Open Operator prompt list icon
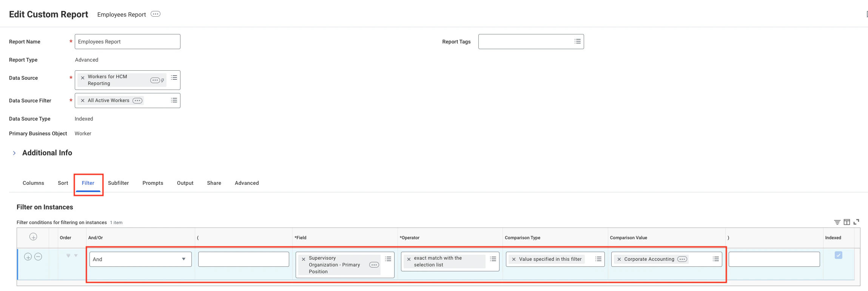Screen dimensions: 868x291 tap(493, 259)
